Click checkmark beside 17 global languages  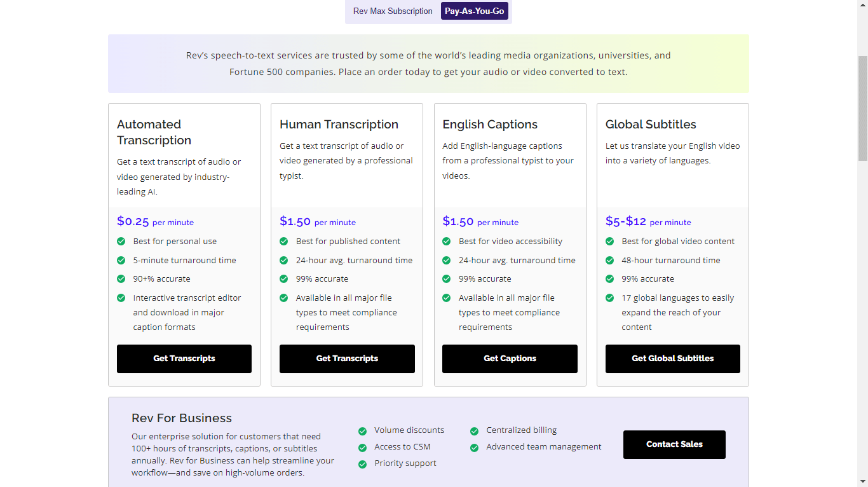[x=610, y=298]
